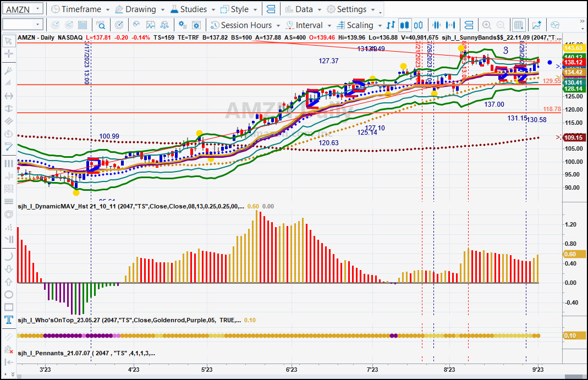Select the rectangle drawing tool
The height and width of the screenshot is (380, 588).
click(x=9, y=307)
